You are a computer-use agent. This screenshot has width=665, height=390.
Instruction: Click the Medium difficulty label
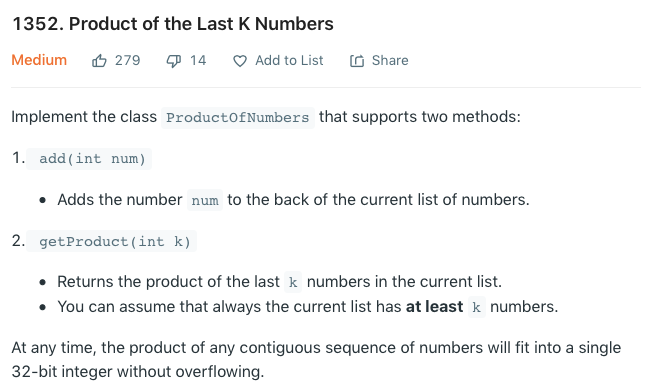coord(39,60)
